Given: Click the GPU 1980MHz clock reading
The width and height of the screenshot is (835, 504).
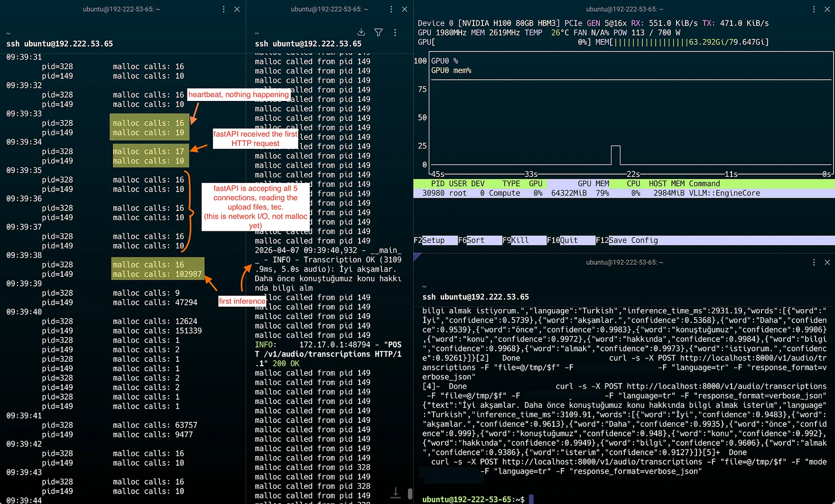Looking at the screenshot, I should coord(442,33).
